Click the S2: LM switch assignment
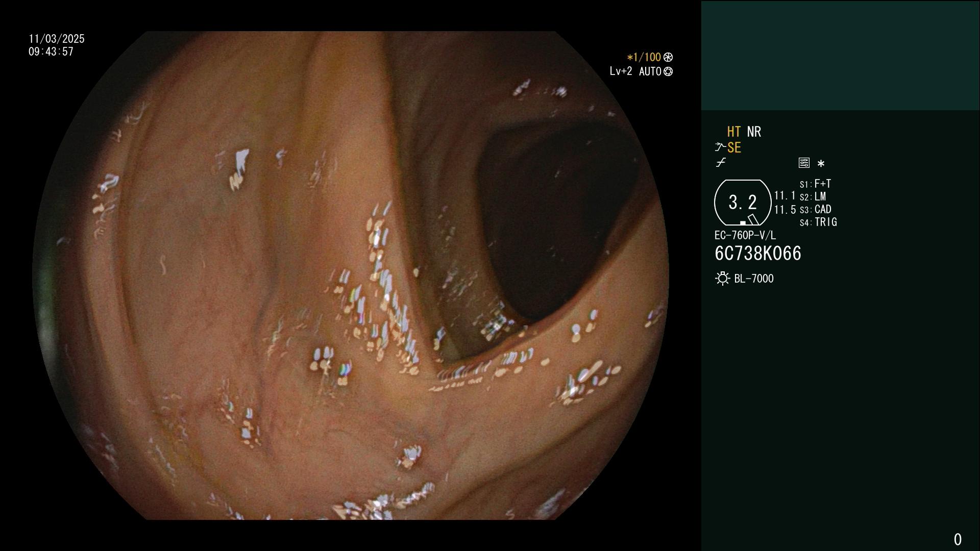The image size is (980, 551). click(x=813, y=196)
